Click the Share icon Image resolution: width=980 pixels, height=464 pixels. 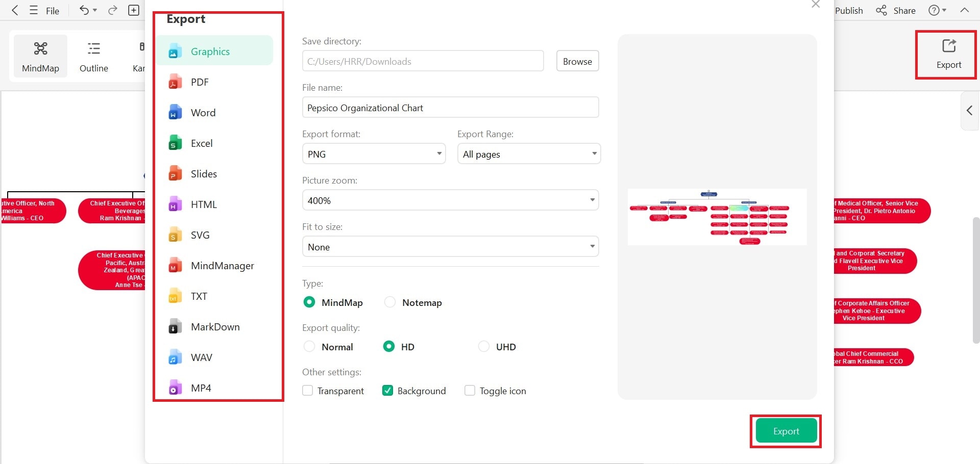[881, 10]
